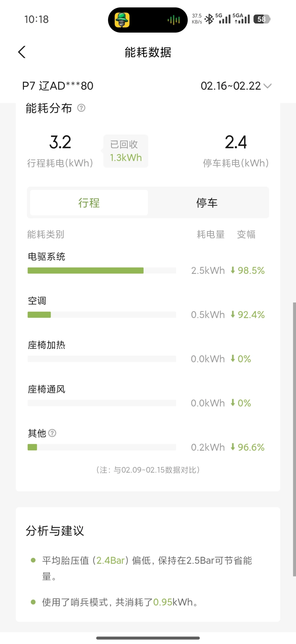296x644 pixels.
Task: Tap the help icon beside 其他
Action: click(52, 433)
